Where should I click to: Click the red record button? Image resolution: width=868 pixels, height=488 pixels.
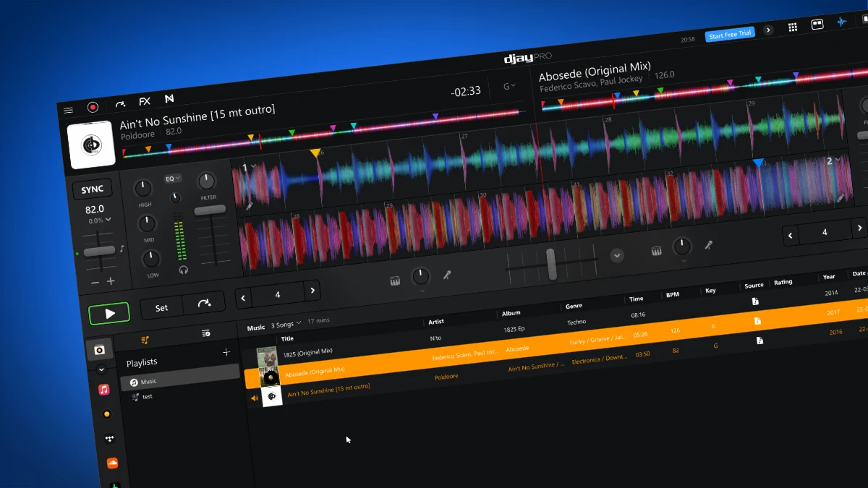click(x=93, y=106)
